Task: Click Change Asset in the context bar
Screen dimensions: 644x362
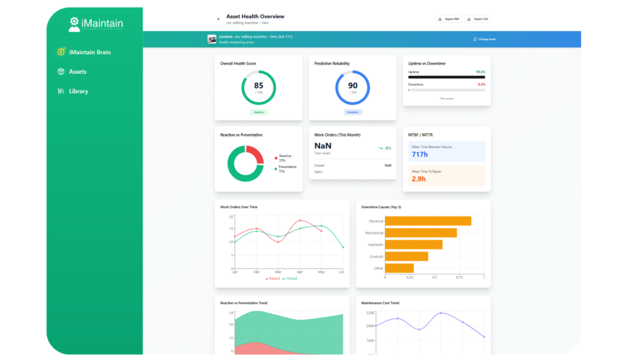Action: point(484,39)
